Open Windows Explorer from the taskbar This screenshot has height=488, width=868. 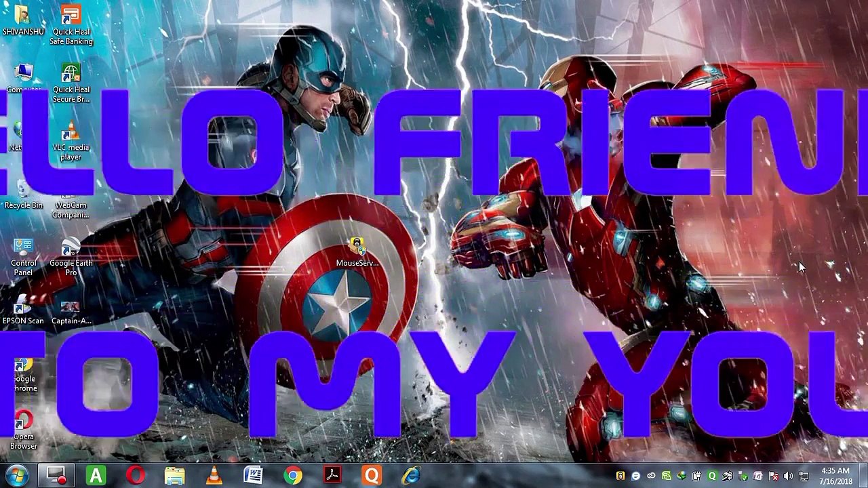174,476
